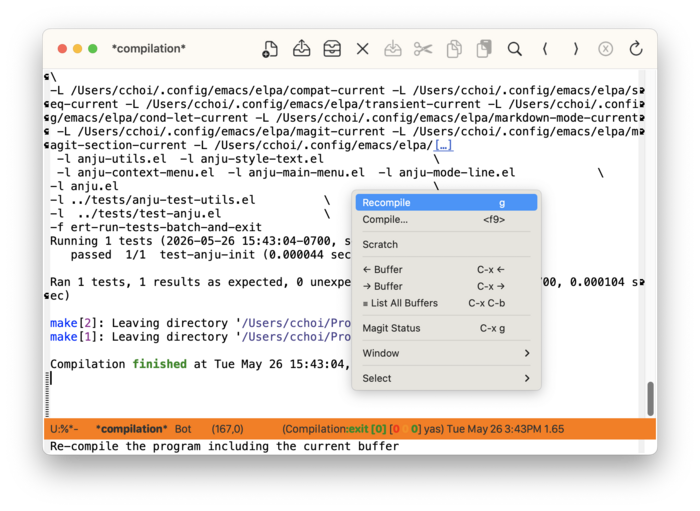The image size is (700, 511).
Task: Click the U:%*- status in mode line
Action: click(64, 429)
